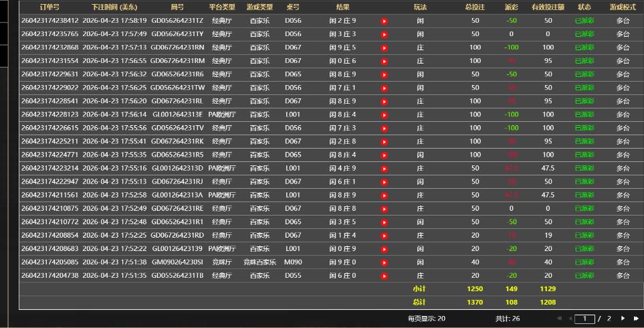Click the 总投注 column header
This screenshot has height=328, width=644.
(x=475, y=7)
